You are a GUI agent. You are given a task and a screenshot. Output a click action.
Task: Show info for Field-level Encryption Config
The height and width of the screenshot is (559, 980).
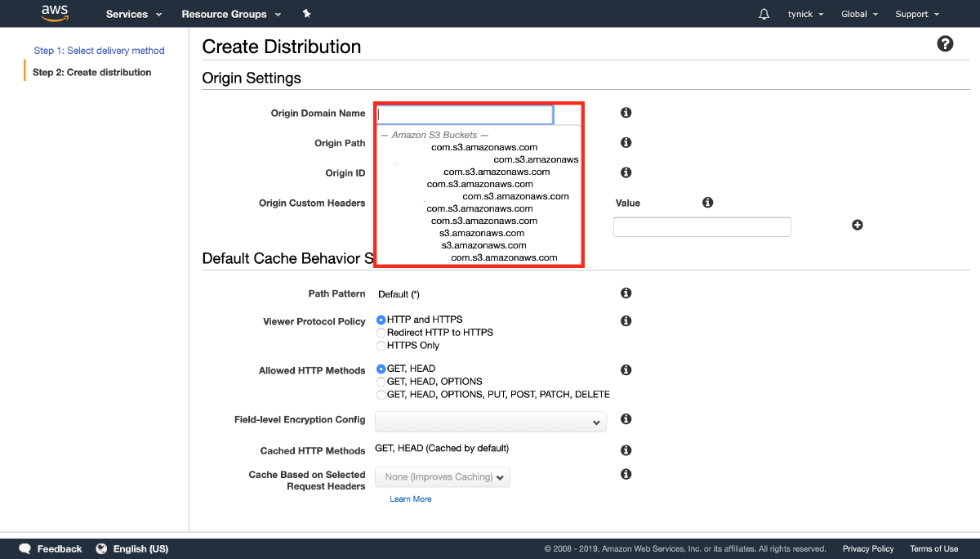626,419
